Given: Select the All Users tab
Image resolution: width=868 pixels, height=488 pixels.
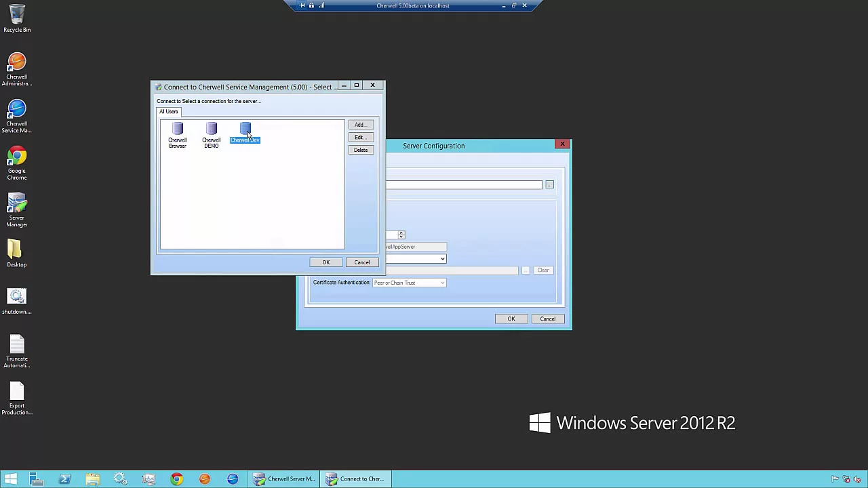Looking at the screenshot, I should pos(169,111).
